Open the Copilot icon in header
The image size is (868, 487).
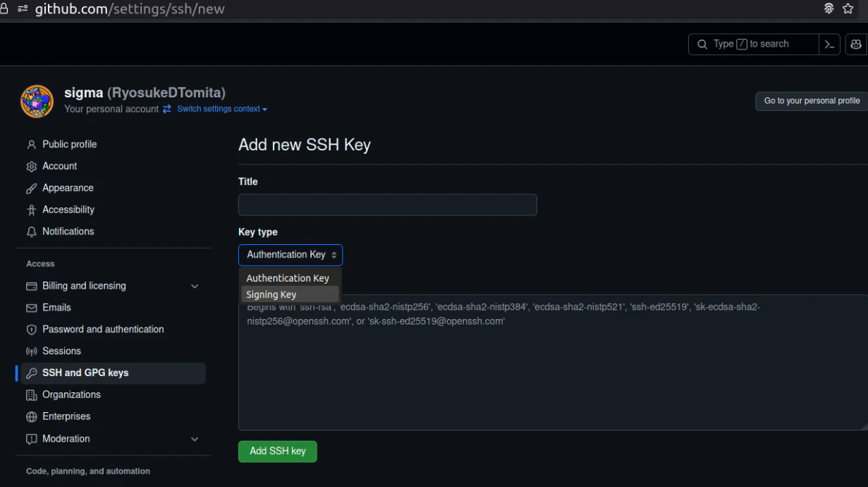pyautogui.click(x=856, y=44)
